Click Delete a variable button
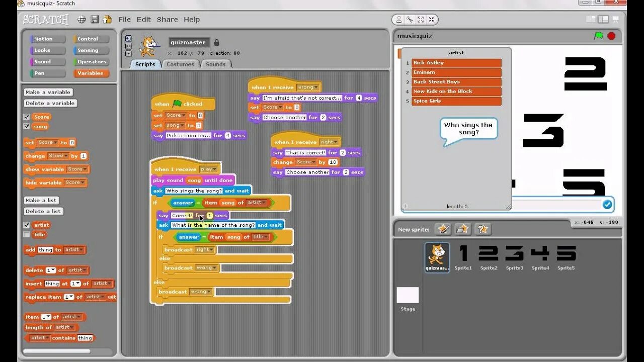Screen dimensions: 644x362 click(x=50, y=103)
